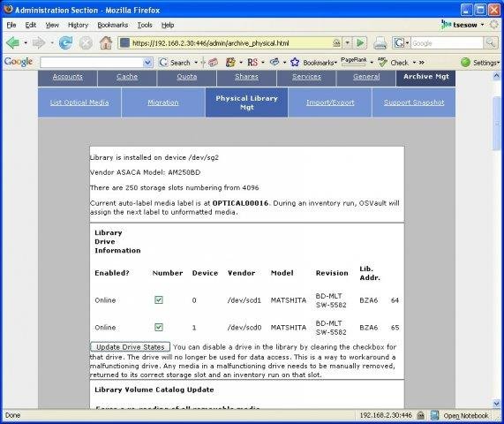Expand the Google toolbar search box dropdown
The height and width of the screenshot is (424, 504).
point(147,63)
